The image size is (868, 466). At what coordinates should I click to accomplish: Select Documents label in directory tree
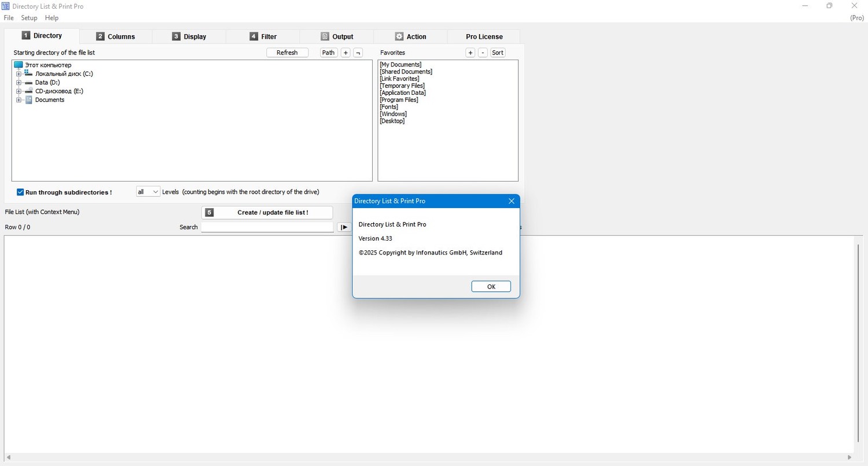pos(50,100)
